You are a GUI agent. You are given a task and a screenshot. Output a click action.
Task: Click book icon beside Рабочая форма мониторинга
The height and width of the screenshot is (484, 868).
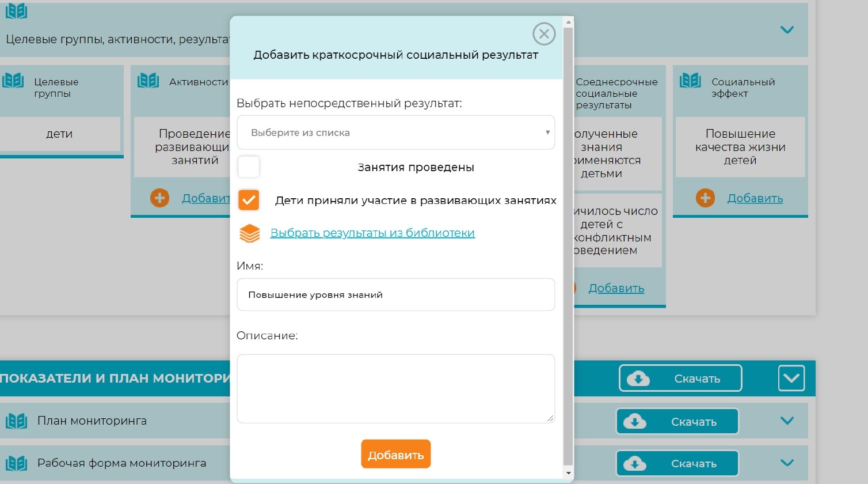coord(16,463)
